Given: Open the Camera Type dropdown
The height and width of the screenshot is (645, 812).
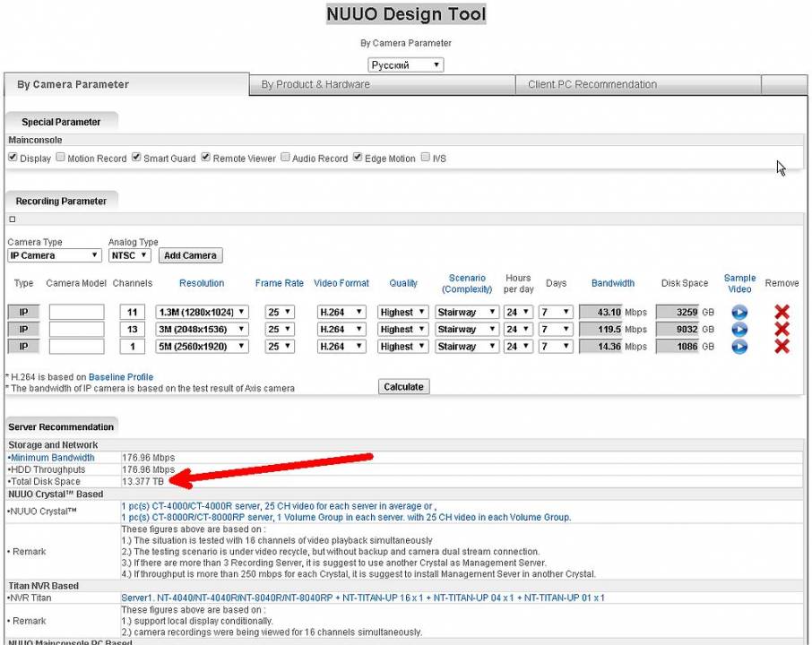Looking at the screenshot, I should (x=55, y=255).
